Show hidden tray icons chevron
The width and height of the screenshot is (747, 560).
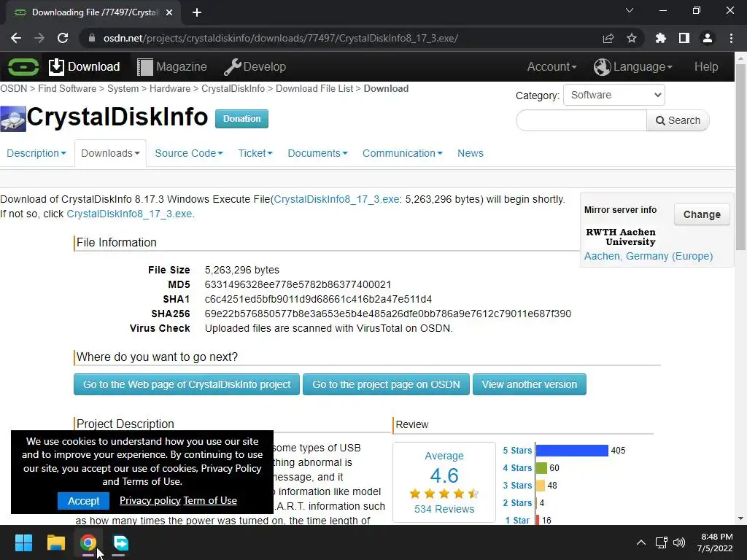641,542
